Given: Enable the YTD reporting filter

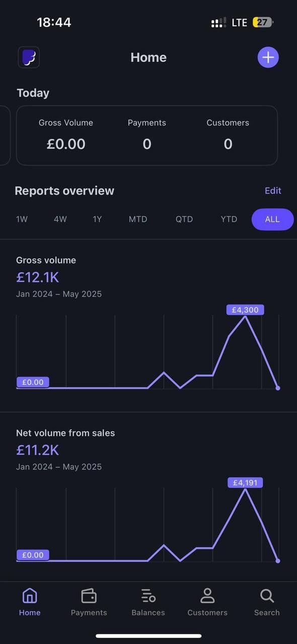Looking at the screenshot, I should point(229,219).
